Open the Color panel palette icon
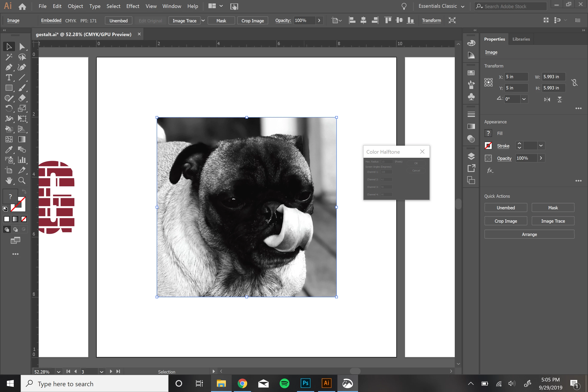This screenshot has height=392, width=588. (471, 43)
